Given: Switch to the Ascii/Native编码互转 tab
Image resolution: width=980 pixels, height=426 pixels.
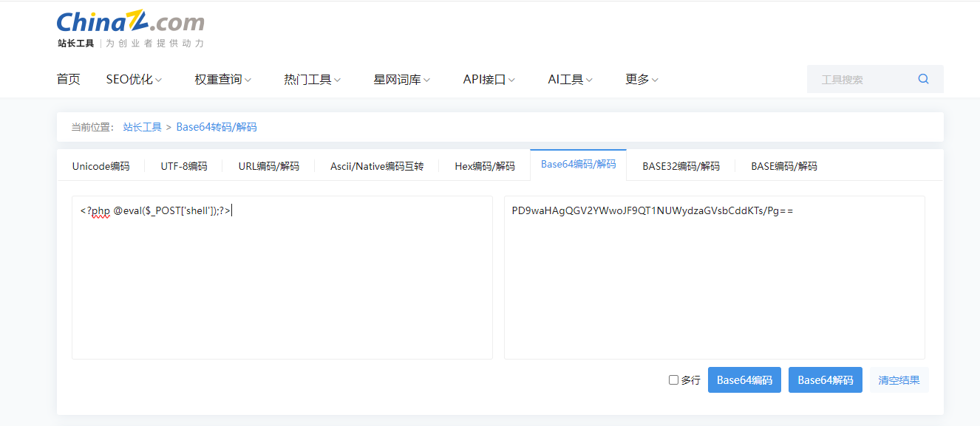Looking at the screenshot, I should coord(377,166).
